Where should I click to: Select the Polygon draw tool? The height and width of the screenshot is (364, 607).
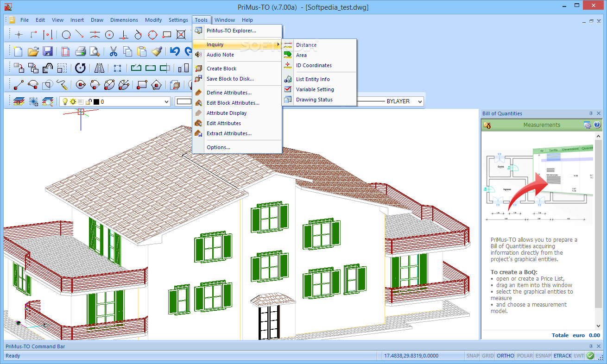tap(156, 85)
